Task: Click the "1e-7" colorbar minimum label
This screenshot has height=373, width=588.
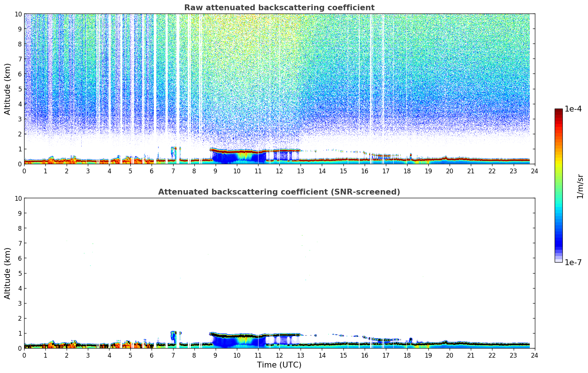Action: point(573,263)
